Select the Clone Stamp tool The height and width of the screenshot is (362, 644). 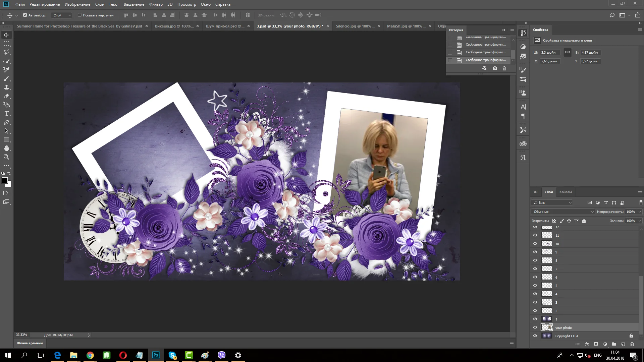pyautogui.click(x=6, y=87)
